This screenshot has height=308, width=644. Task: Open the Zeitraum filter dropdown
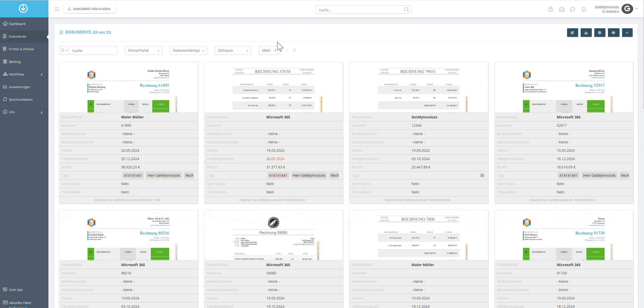point(233,50)
